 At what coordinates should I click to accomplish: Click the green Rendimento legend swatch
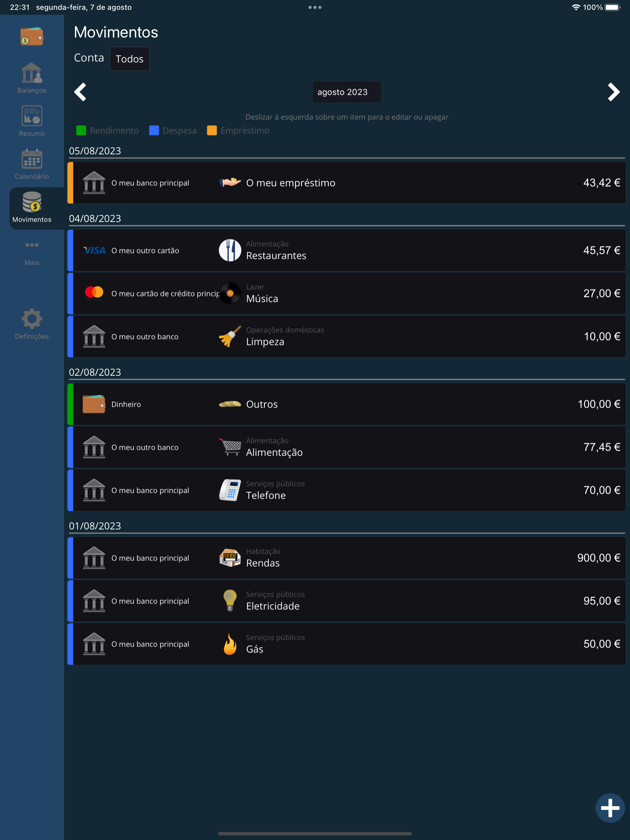(81, 131)
